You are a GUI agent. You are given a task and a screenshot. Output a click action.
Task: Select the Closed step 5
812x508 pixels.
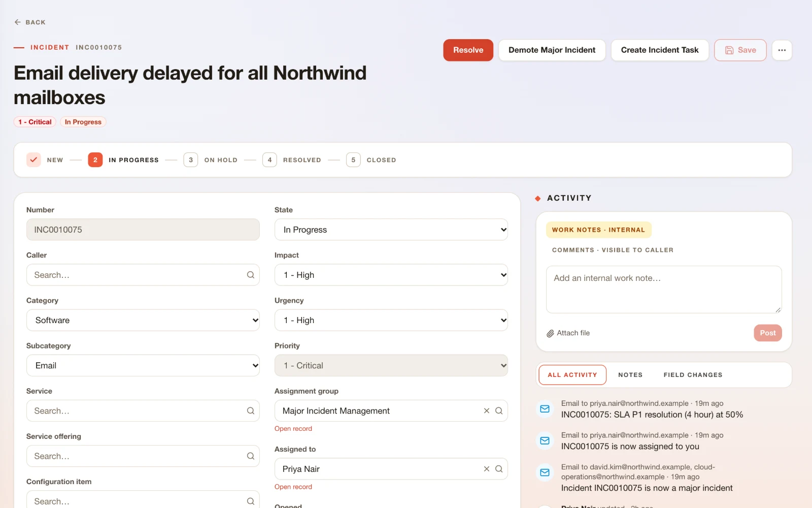371,160
